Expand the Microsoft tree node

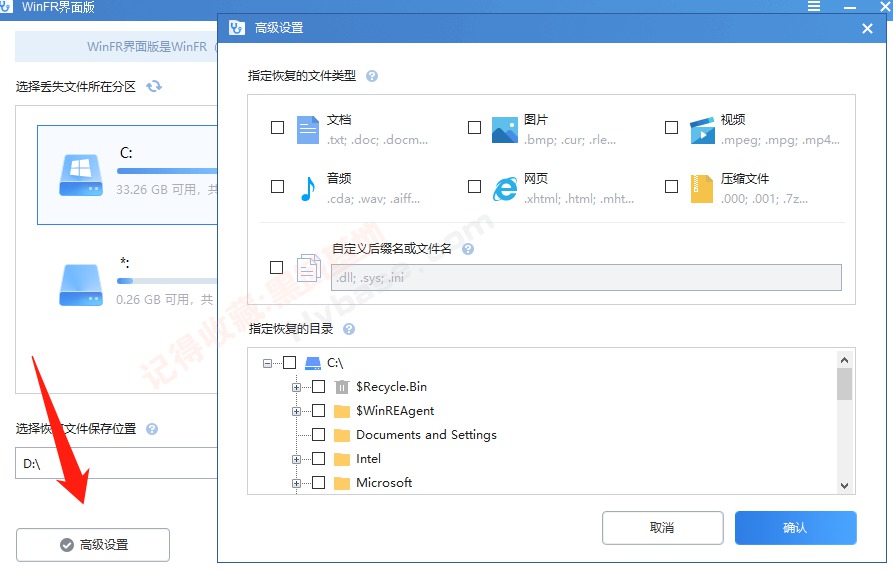pos(296,483)
